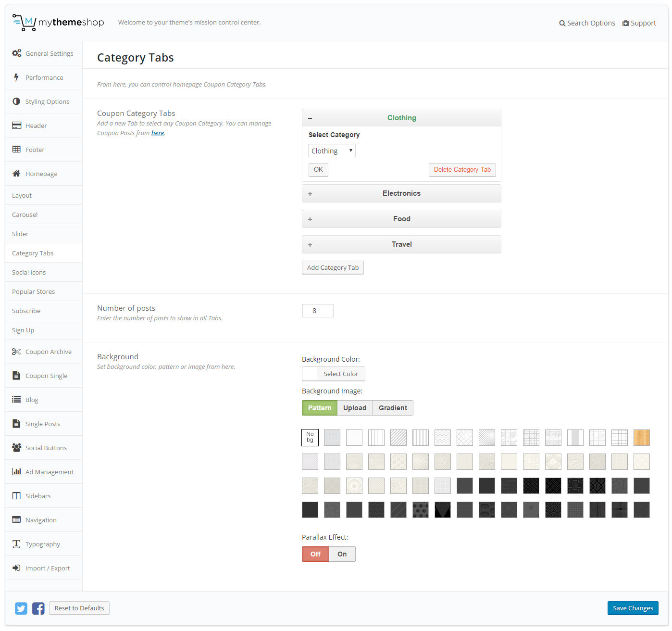Click the General Settings gears icon
Viewport: 672px width, 631px height.
click(x=17, y=53)
